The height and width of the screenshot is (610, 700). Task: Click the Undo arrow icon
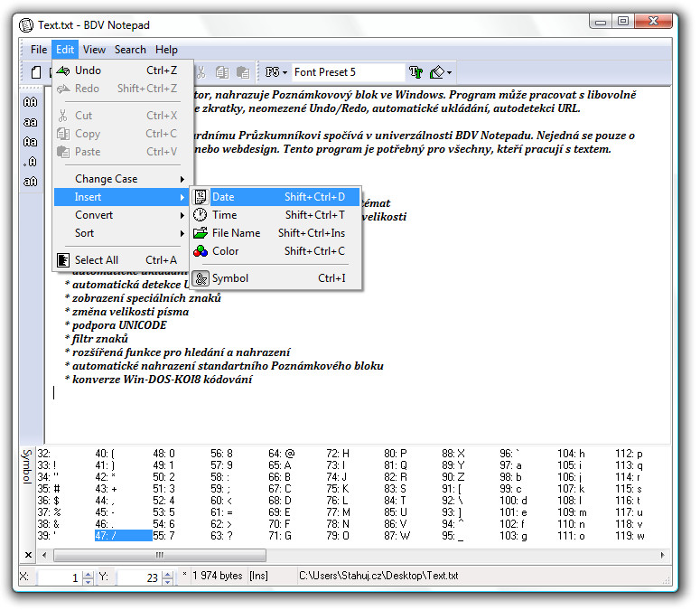(x=63, y=70)
